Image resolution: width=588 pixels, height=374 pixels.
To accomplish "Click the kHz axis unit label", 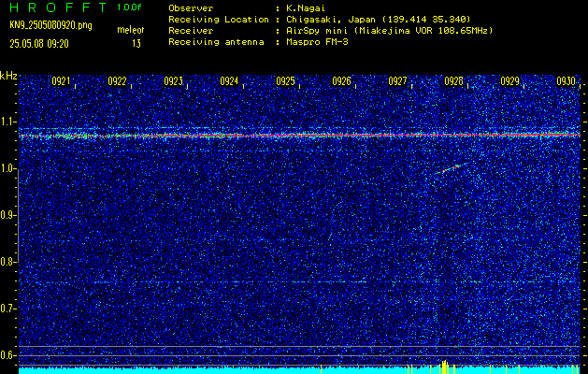I will tap(8, 76).
